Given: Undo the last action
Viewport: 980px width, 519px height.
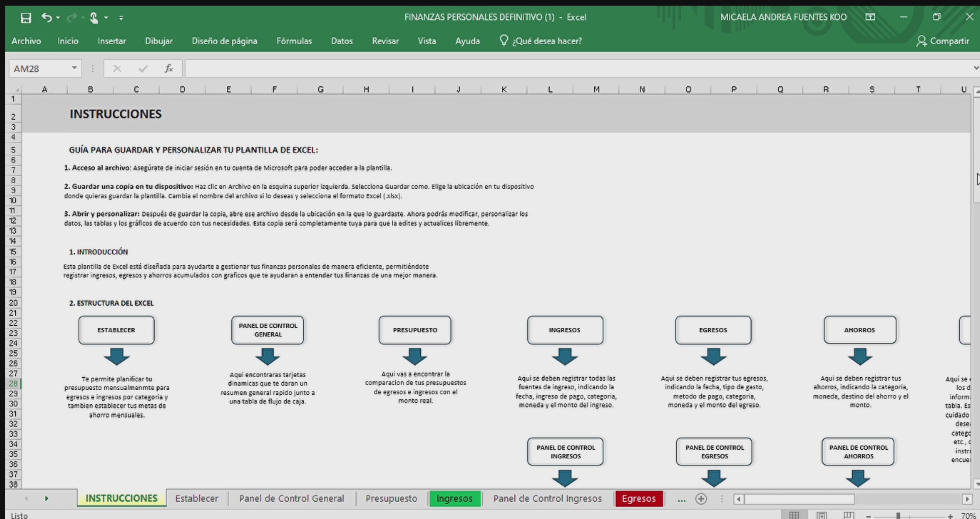Looking at the screenshot, I should point(46,17).
